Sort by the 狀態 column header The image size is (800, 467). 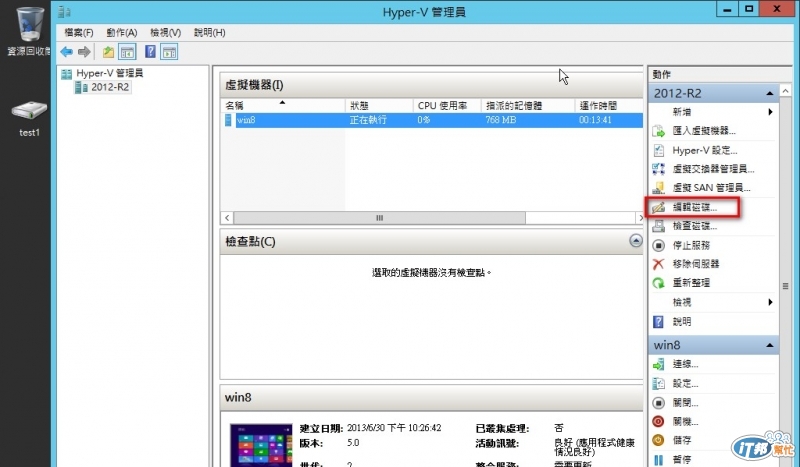pyautogui.click(x=379, y=106)
